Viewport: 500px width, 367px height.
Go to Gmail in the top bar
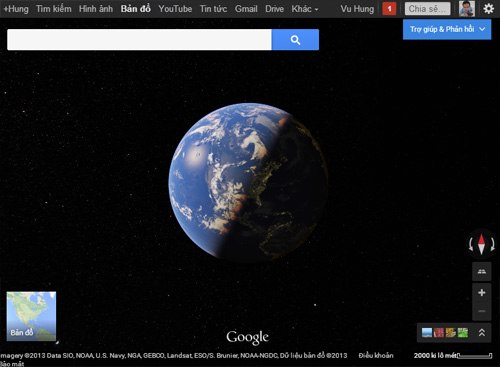(246, 9)
